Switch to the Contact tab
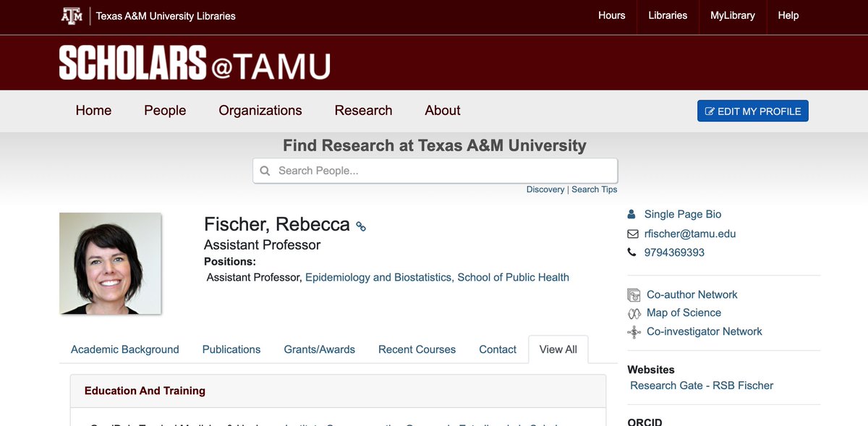868x426 pixels. point(498,349)
